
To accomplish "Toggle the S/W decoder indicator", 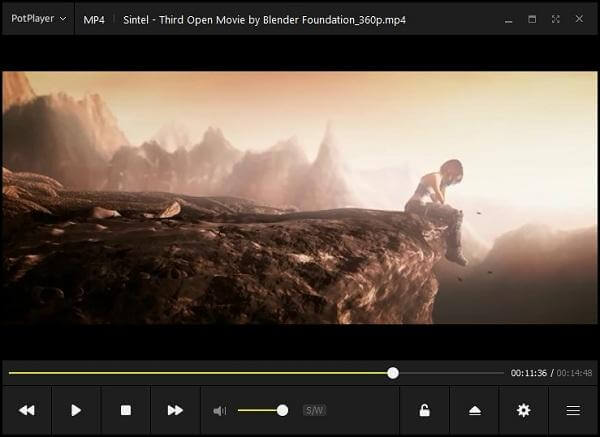I will (x=314, y=411).
